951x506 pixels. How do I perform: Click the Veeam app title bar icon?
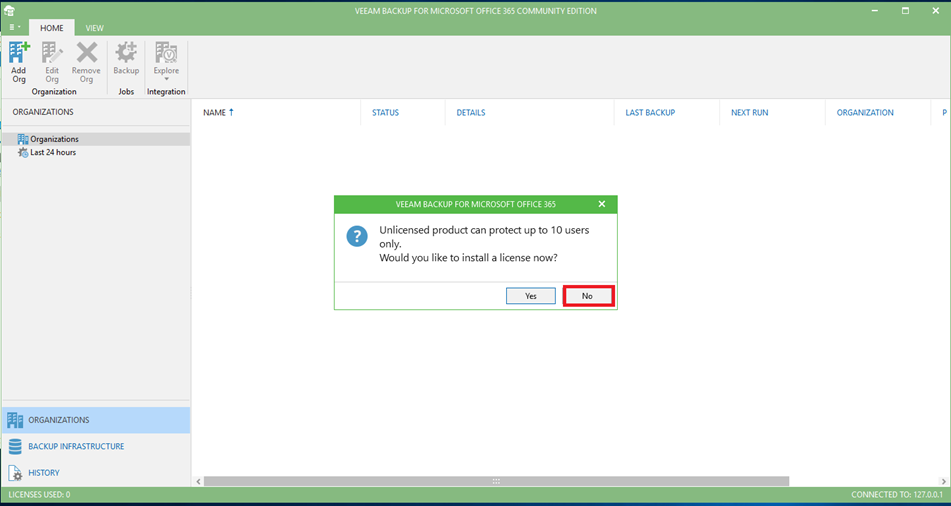[9, 10]
